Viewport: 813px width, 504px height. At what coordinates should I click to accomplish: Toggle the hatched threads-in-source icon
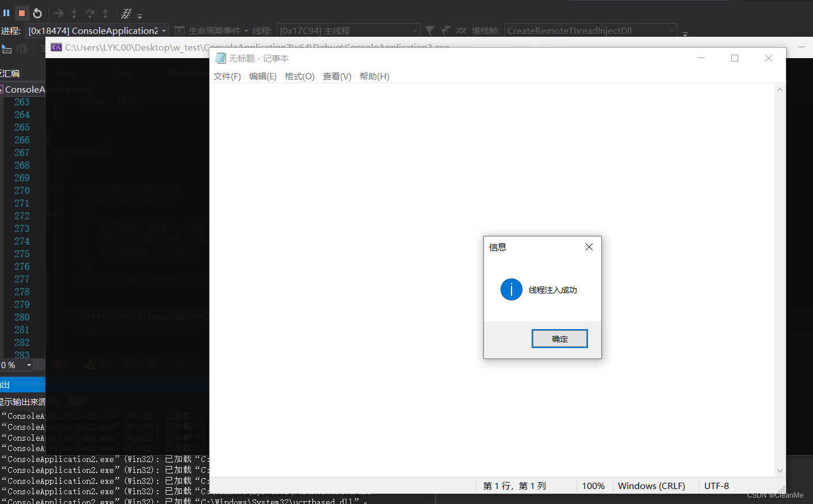click(127, 13)
